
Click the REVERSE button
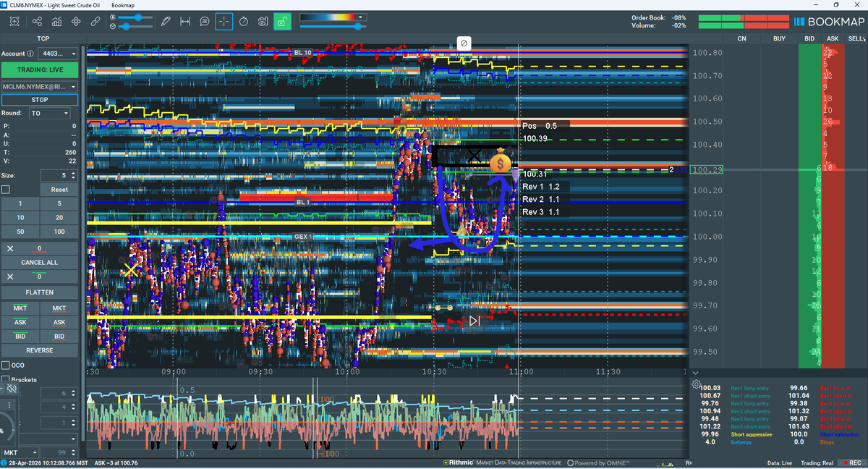pos(39,350)
